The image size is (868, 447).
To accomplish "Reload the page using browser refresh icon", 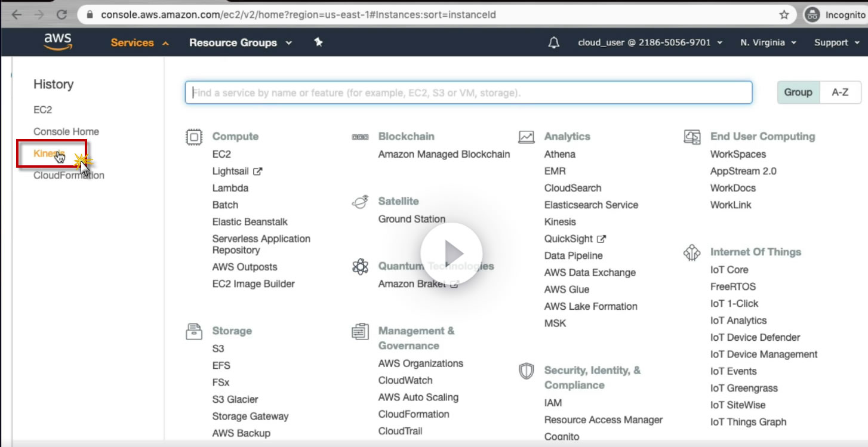I will [61, 15].
